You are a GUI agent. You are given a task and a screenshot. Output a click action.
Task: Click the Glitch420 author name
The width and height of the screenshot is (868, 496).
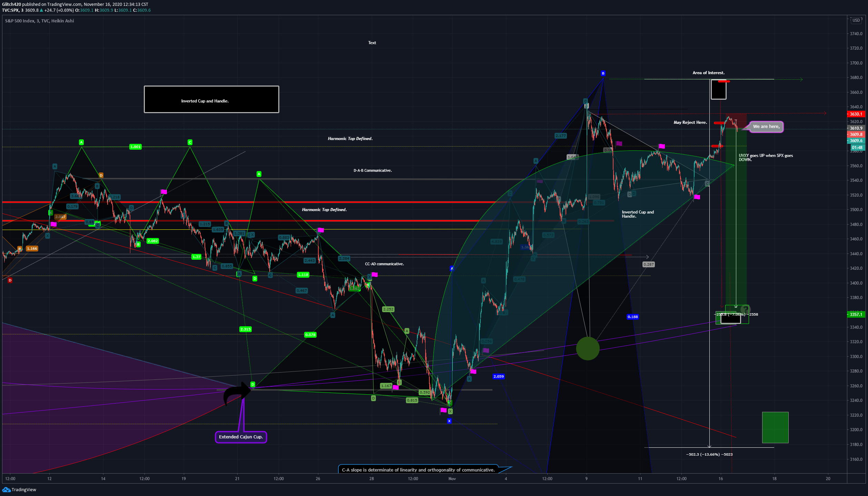pyautogui.click(x=11, y=4)
